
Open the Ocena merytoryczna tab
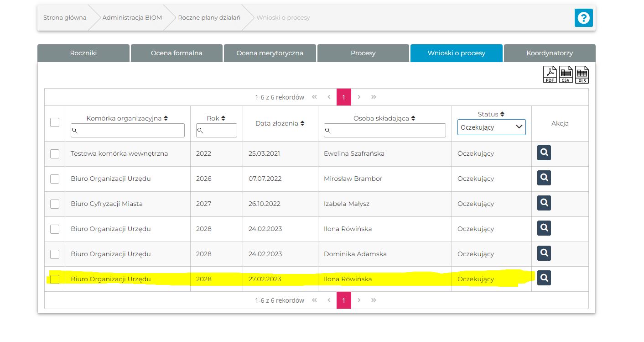coord(270,53)
